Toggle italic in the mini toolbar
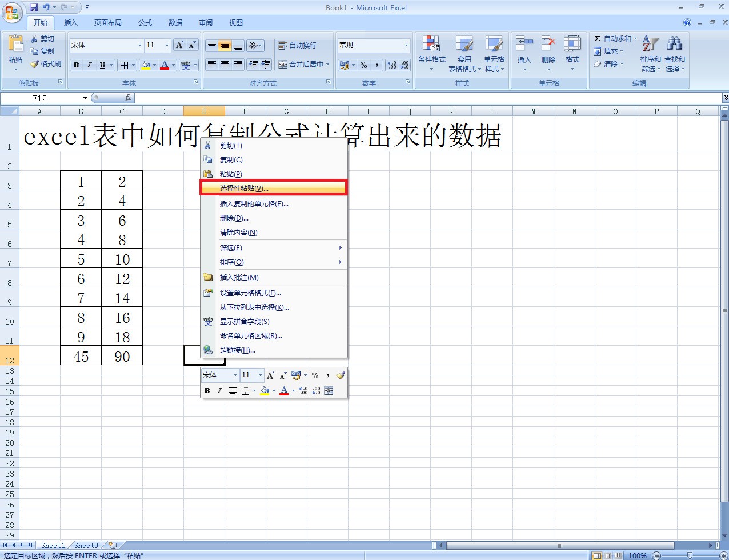729x560 pixels. tap(219, 391)
